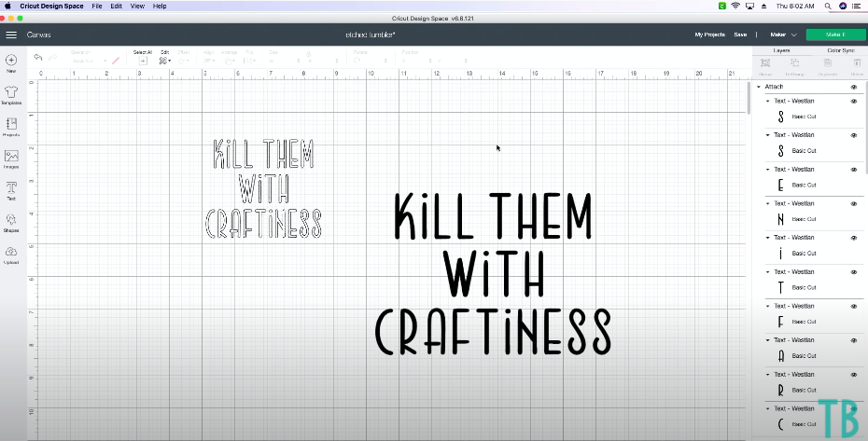
Task: Click the Rotate icon in toolbar
Action: tap(357, 61)
